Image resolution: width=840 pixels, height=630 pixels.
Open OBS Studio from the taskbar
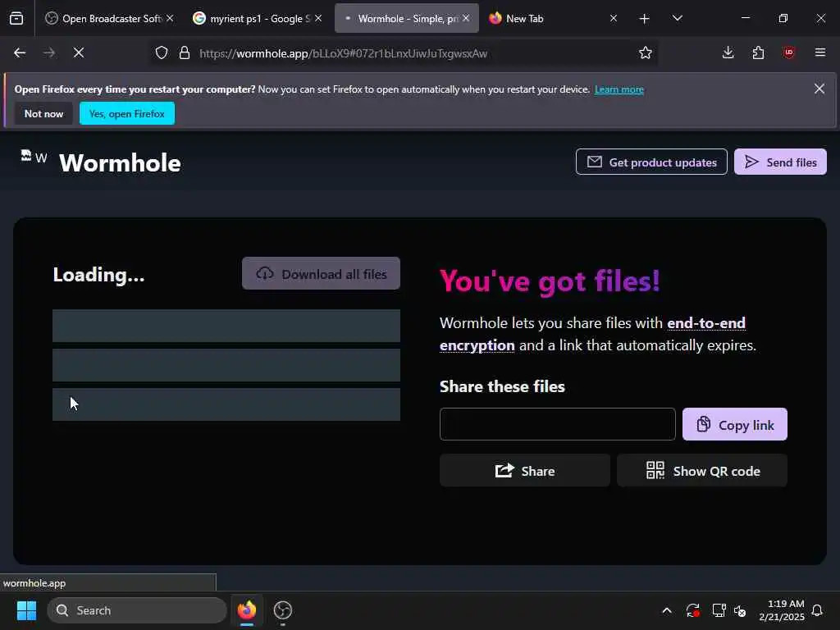[283, 610]
